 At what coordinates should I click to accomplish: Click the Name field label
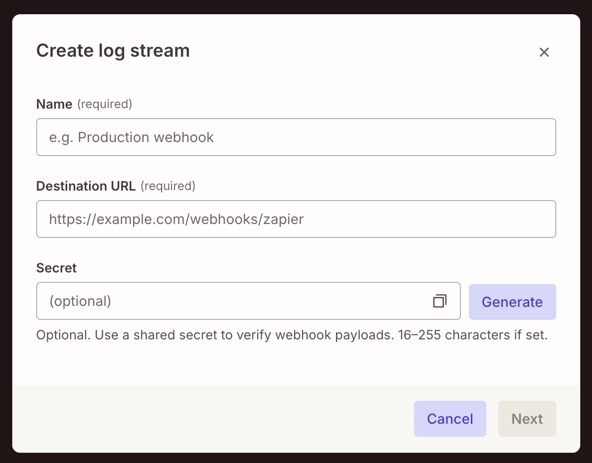pos(54,104)
